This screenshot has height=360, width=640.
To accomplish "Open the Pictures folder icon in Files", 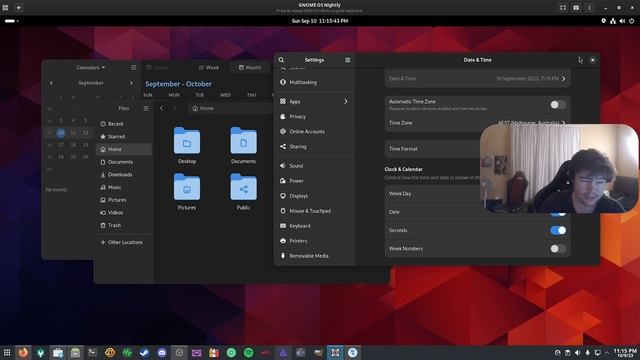I will click(x=187, y=187).
